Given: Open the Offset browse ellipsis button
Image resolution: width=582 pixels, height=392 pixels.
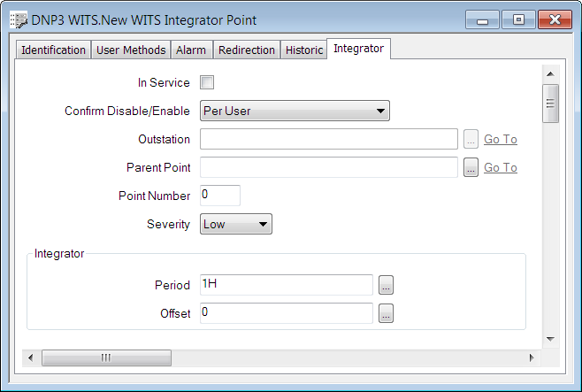Looking at the screenshot, I should (x=386, y=313).
